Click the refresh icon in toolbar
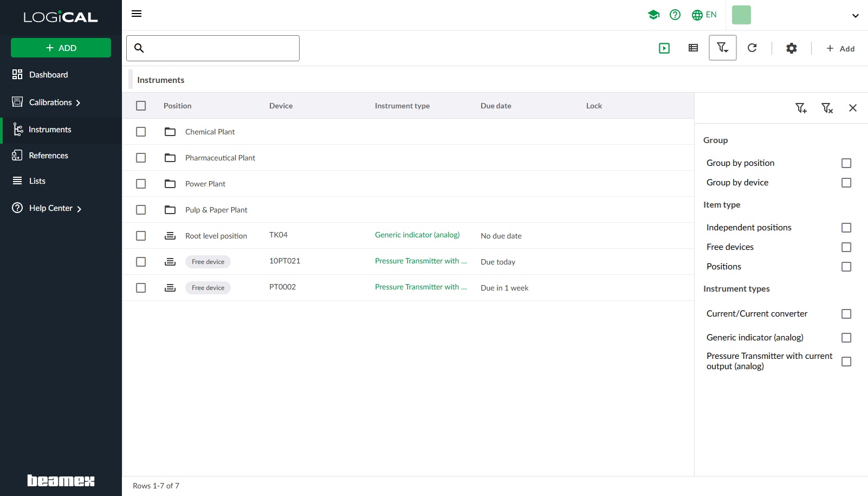This screenshot has height=496, width=868. point(752,48)
